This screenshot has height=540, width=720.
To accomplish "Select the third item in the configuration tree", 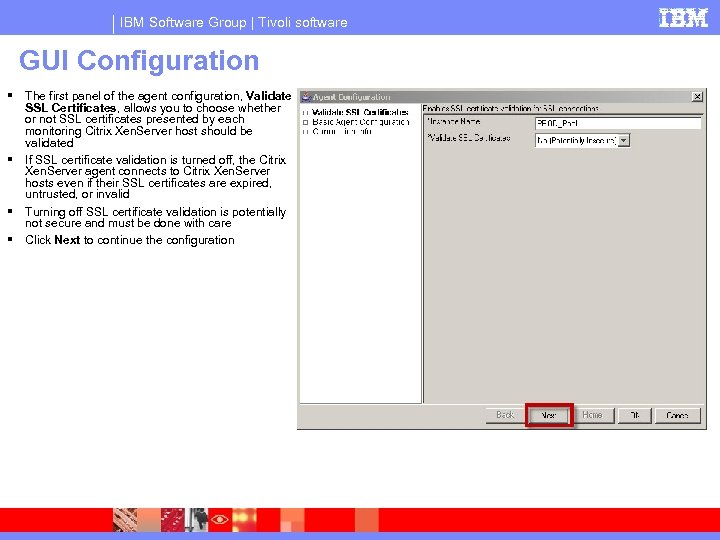I will pos(342,131).
